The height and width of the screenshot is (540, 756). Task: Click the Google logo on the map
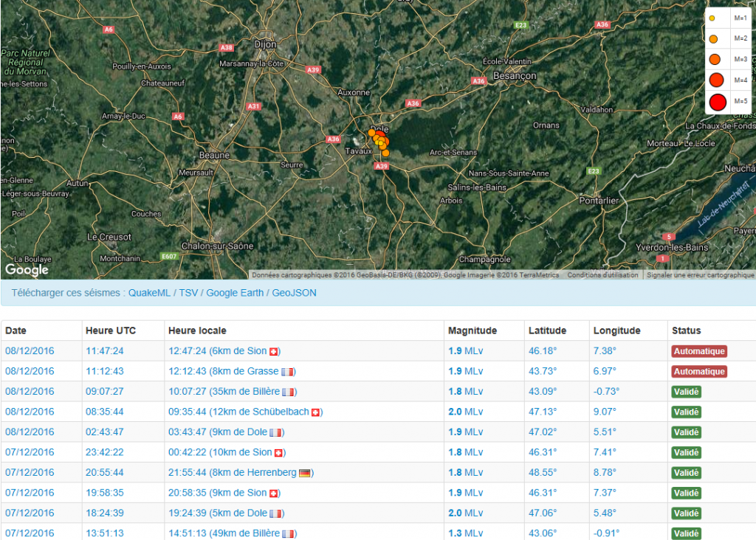[x=27, y=270]
